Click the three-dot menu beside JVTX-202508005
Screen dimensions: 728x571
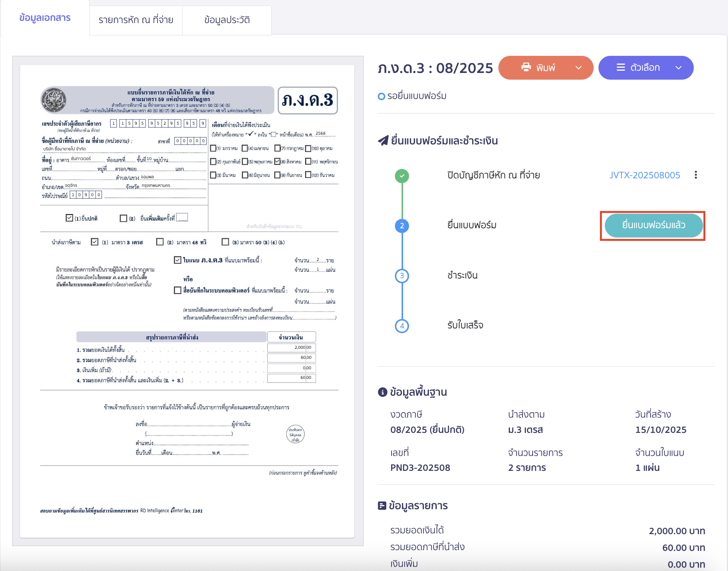(x=696, y=175)
